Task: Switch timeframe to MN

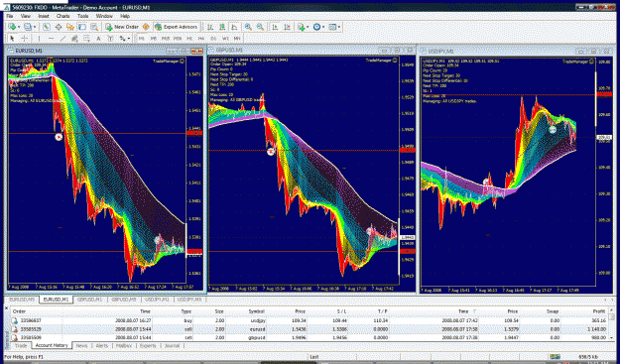Action: point(237,39)
